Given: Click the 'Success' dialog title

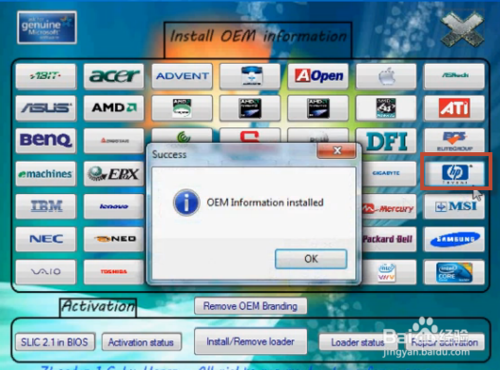Looking at the screenshot, I should point(169,154).
